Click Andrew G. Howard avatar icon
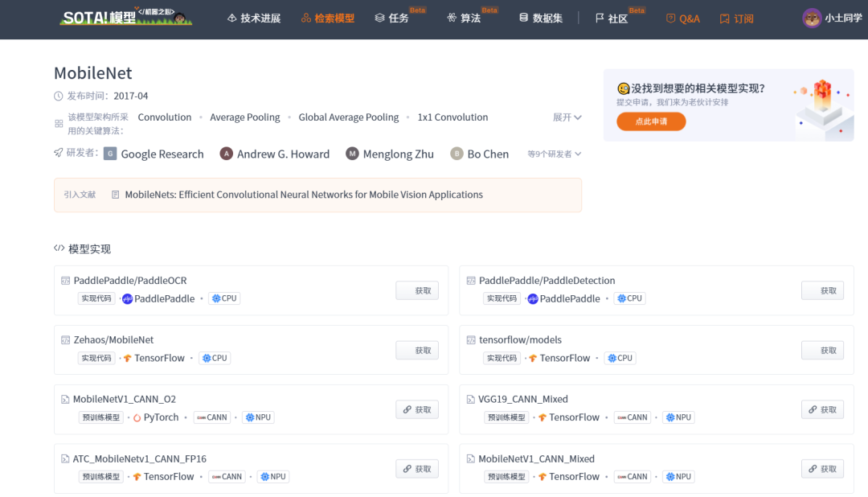 click(226, 154)
